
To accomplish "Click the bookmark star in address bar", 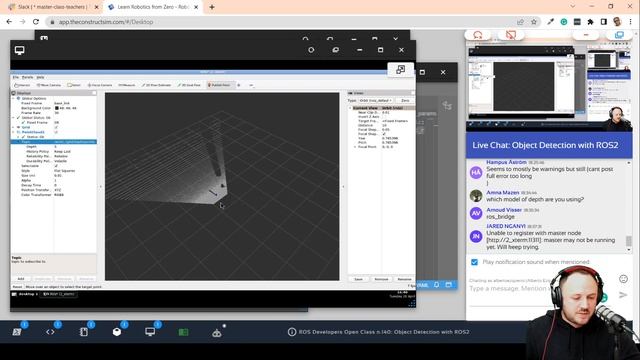I will [534, 22].
